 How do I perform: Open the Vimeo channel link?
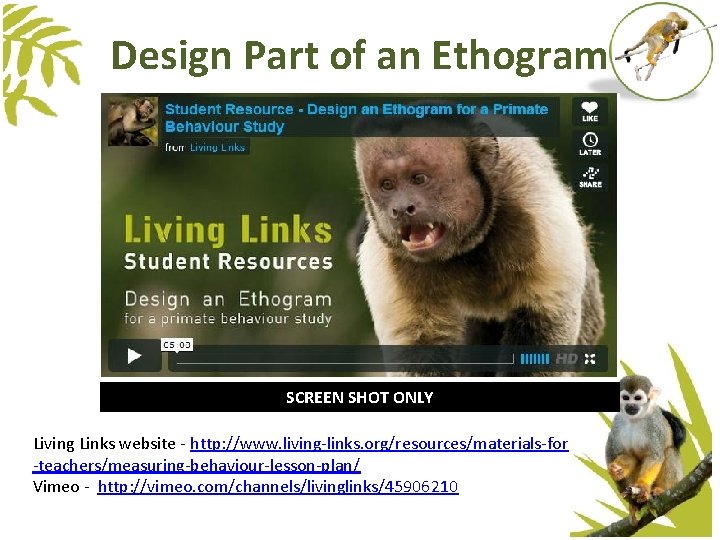tap(278, 486)
